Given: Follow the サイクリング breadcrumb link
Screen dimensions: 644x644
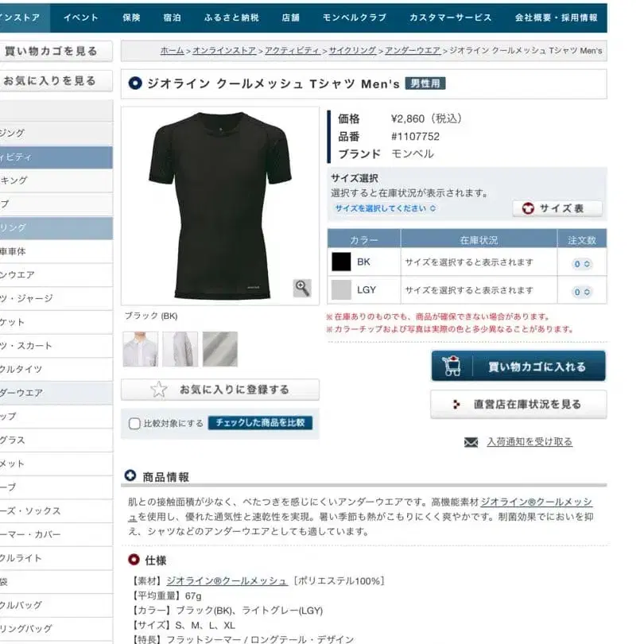Looking at the screenshot, I should click(x=352, y=51).
